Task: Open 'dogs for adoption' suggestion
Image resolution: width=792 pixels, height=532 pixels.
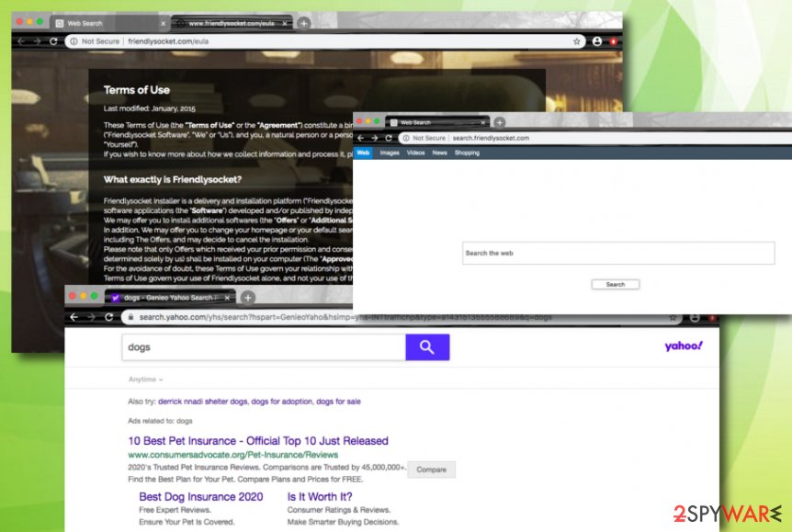Action: coord(282,402)
